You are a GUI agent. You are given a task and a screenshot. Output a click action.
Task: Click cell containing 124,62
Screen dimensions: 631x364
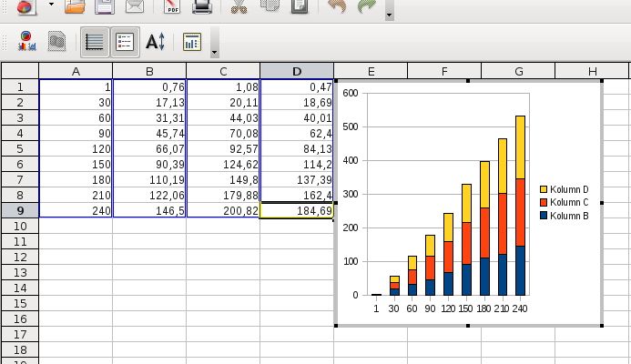(223, 164)
